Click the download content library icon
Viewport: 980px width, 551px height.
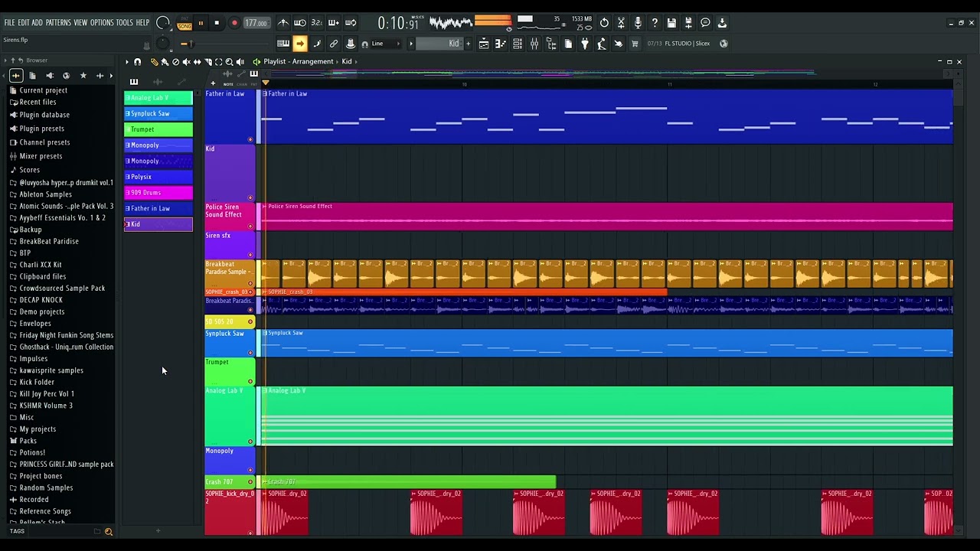[x=722, y=23]
